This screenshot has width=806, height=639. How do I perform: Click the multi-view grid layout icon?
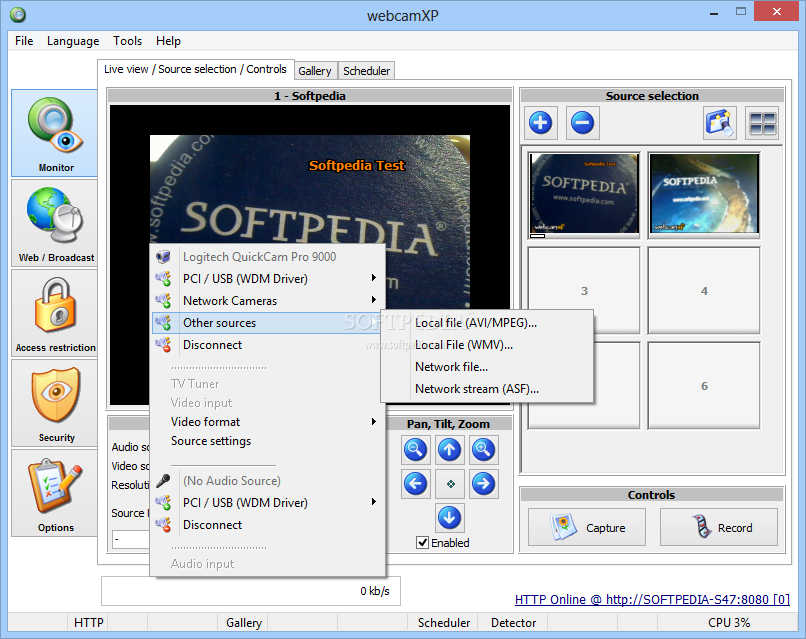(x=762, y=124)
